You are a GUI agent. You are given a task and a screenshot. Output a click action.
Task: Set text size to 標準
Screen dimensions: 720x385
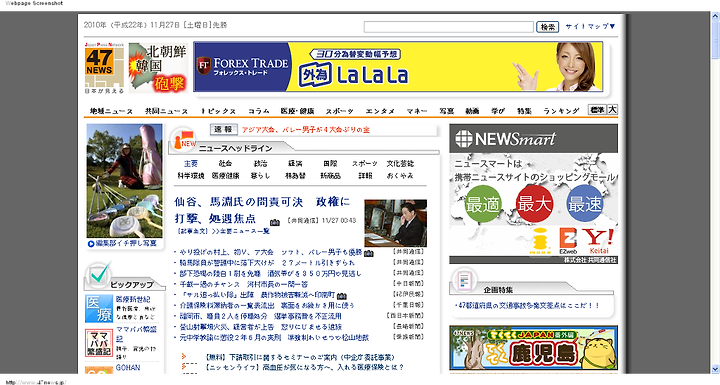(597, 110)
